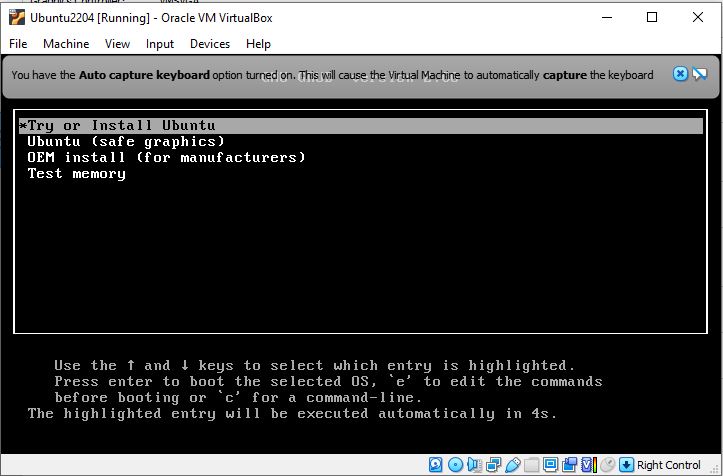Select the Ubuntu (safe graphics) entry
723x476 pixels.
[x=126, y=142]
